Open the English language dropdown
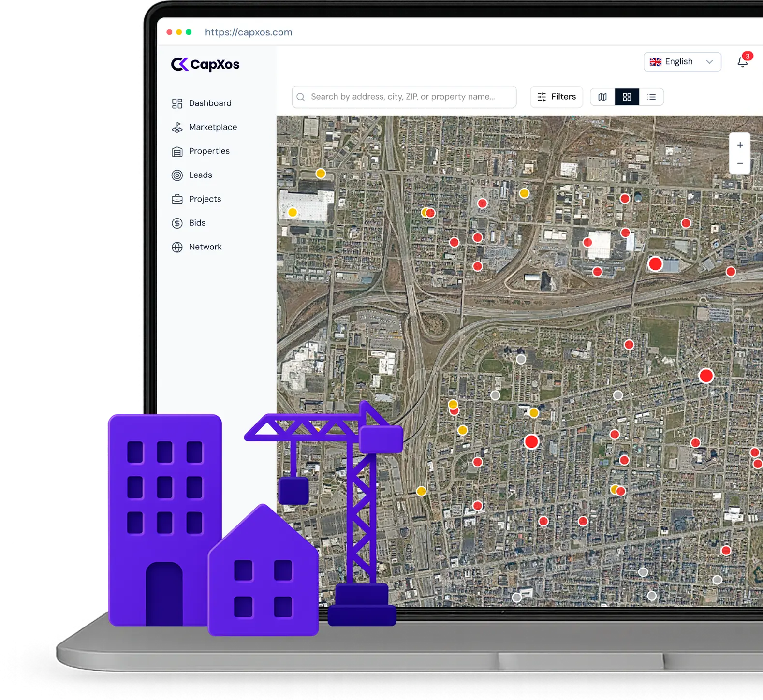 682,62
